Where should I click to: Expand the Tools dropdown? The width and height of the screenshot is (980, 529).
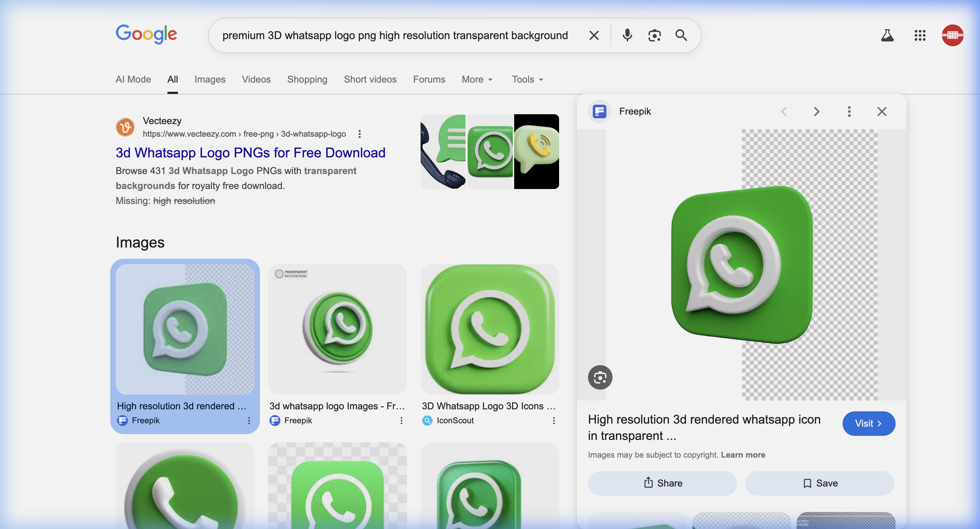(x=528, y=79)
